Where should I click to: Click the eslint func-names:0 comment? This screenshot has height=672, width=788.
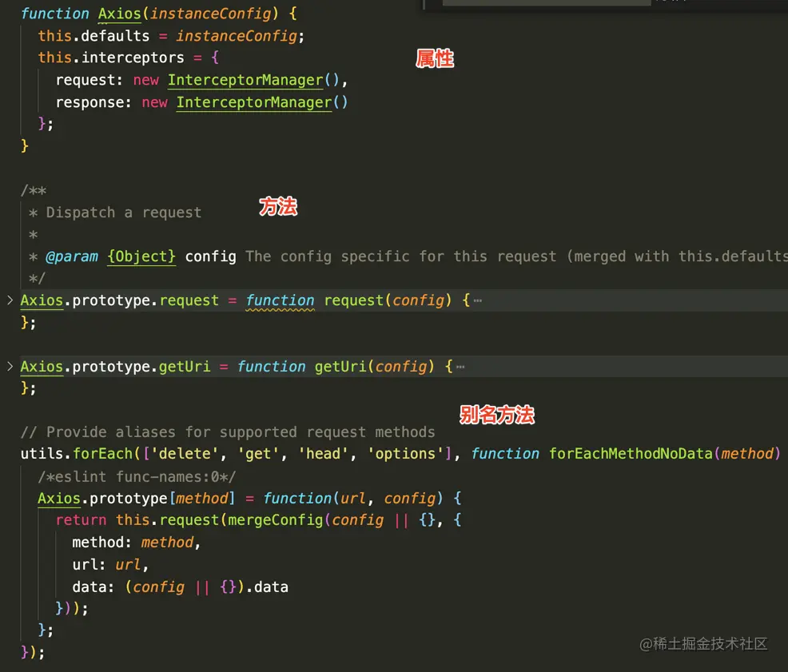pyautogui.click(x=137, y=476)
